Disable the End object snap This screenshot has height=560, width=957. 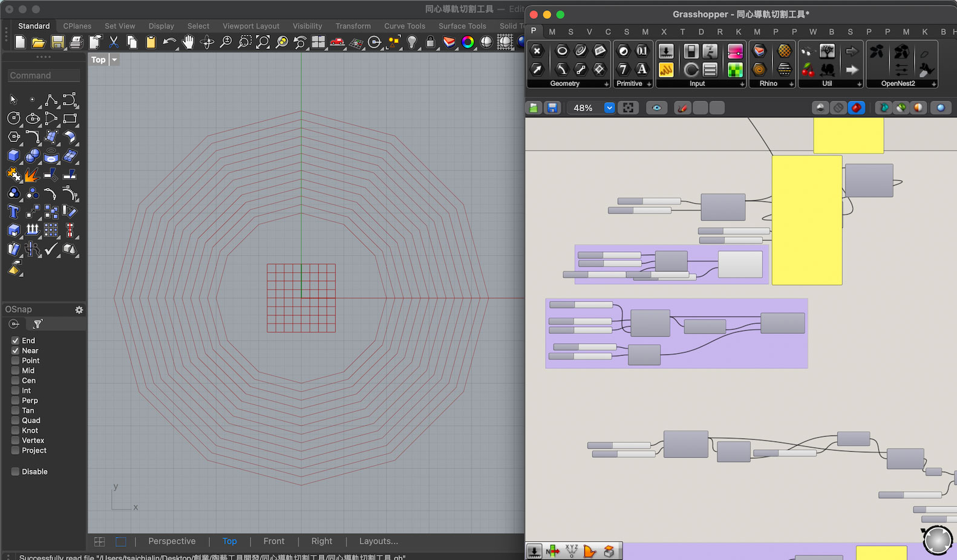(16, 340)
